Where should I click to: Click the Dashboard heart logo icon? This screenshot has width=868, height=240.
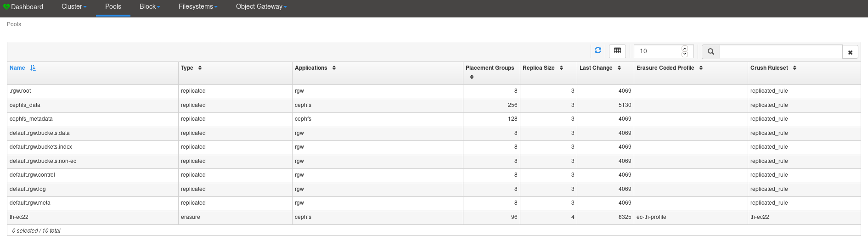pyautogui.click(x=6, y=7)
